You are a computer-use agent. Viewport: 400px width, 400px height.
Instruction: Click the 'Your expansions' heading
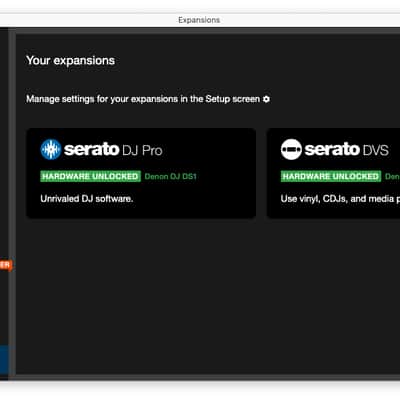point(71,61)
